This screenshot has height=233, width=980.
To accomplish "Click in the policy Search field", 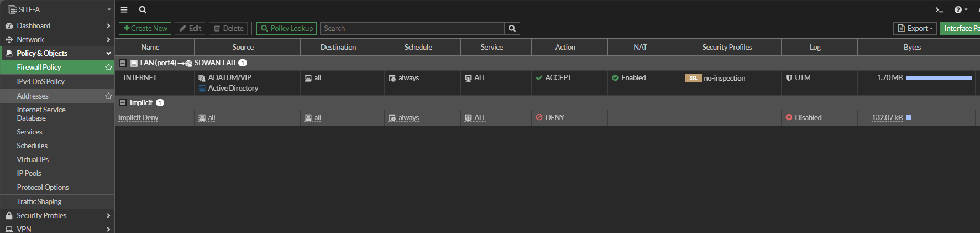I will (412, 28).
